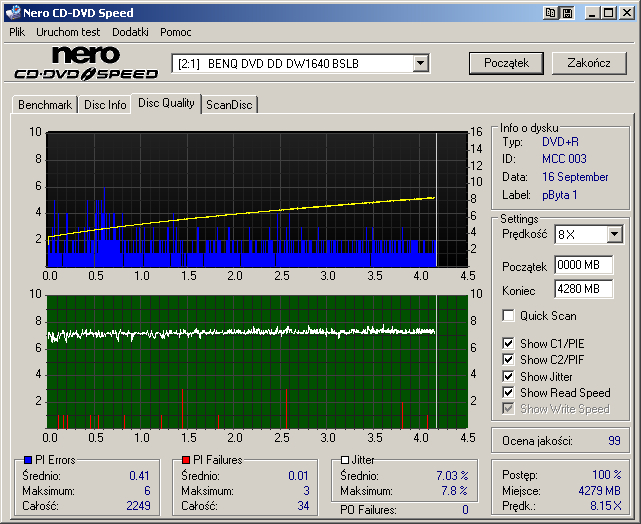The image size is (641, 524).
Task: Click the Nero CD-DVD Speed logo
Action: [x=86, y=63]
